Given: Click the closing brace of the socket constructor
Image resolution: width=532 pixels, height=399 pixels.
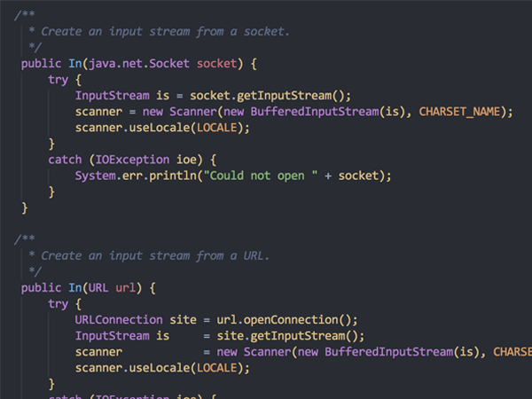Looking at the screenshot, I should 25,208.
